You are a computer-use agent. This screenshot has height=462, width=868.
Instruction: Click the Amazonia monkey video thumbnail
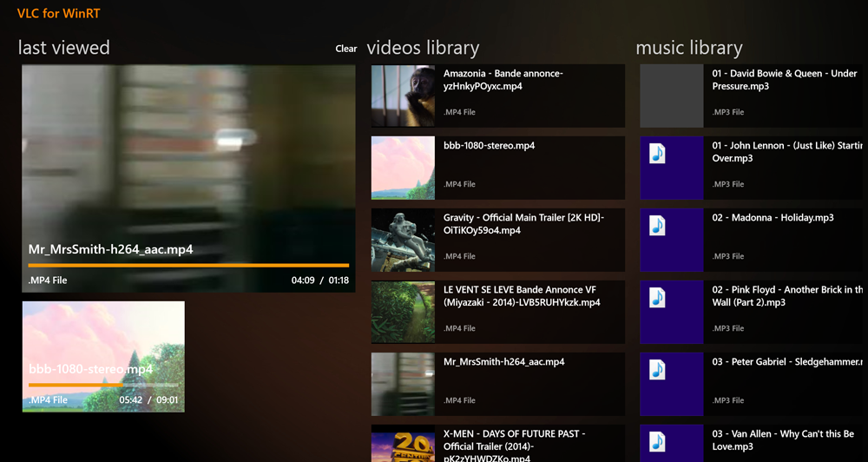(403, 96)
